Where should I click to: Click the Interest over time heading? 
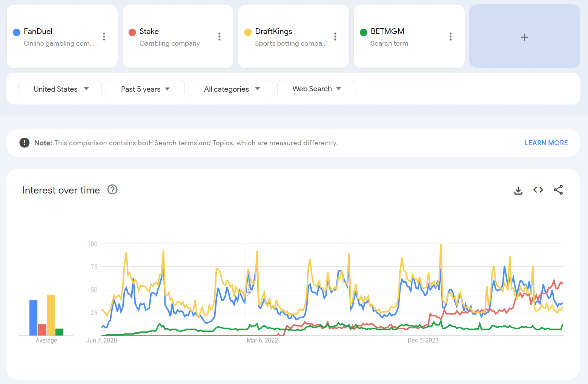[61, 190]
